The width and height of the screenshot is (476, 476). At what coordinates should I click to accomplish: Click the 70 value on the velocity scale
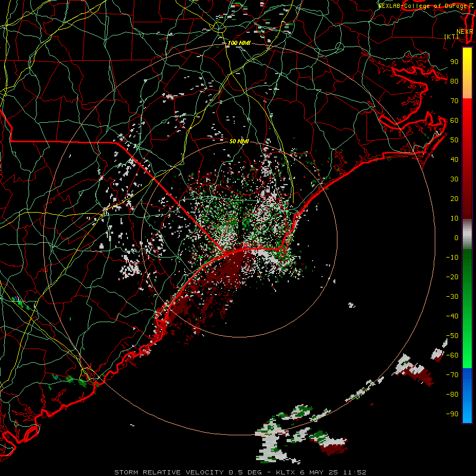tap(454, 101)
